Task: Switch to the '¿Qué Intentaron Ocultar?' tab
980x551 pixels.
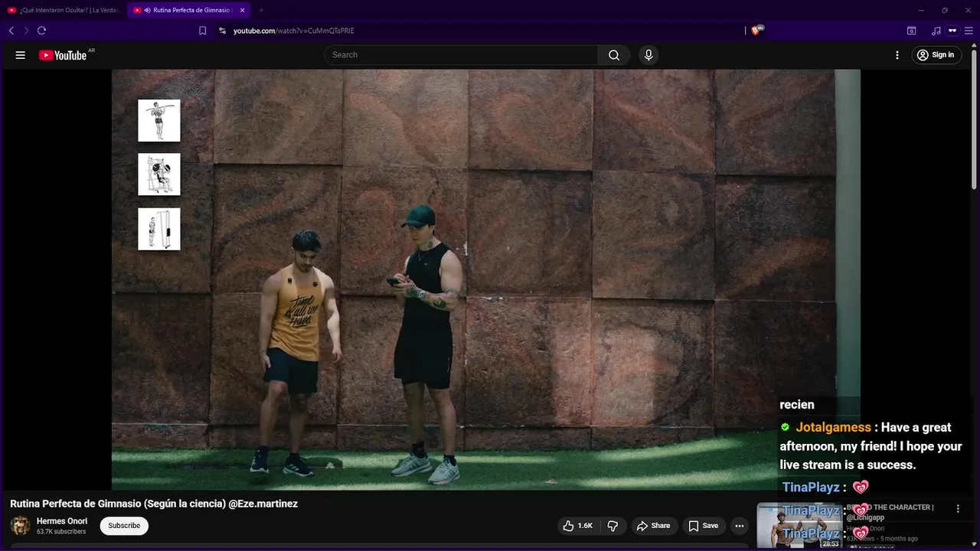Action: pyautogui.click(x=64, y=10)
